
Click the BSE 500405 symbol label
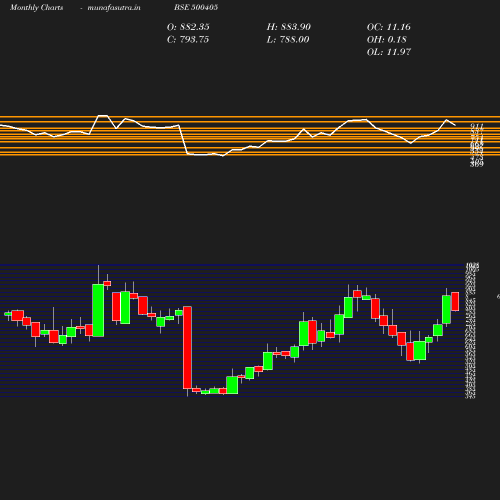click(196, 7)
